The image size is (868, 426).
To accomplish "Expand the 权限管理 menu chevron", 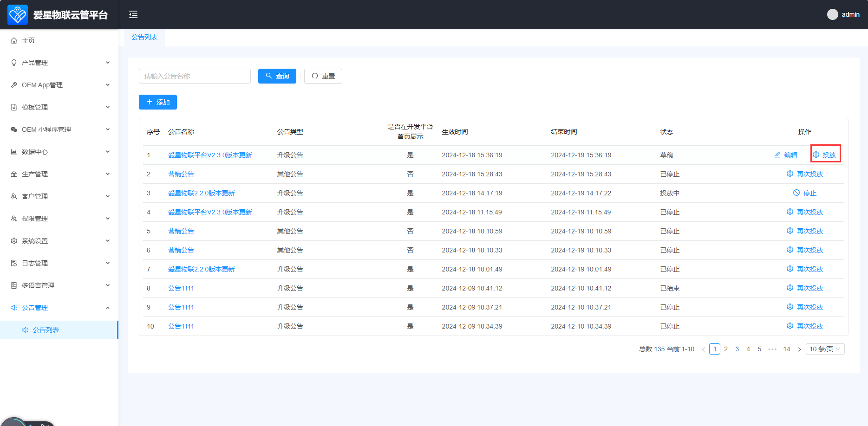I will [108, 219].
